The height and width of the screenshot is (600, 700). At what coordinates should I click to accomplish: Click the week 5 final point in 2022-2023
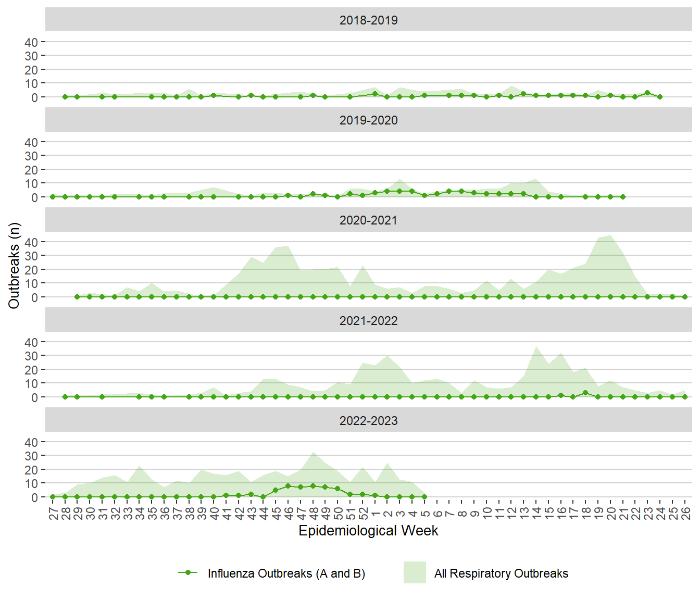(424, 497)
